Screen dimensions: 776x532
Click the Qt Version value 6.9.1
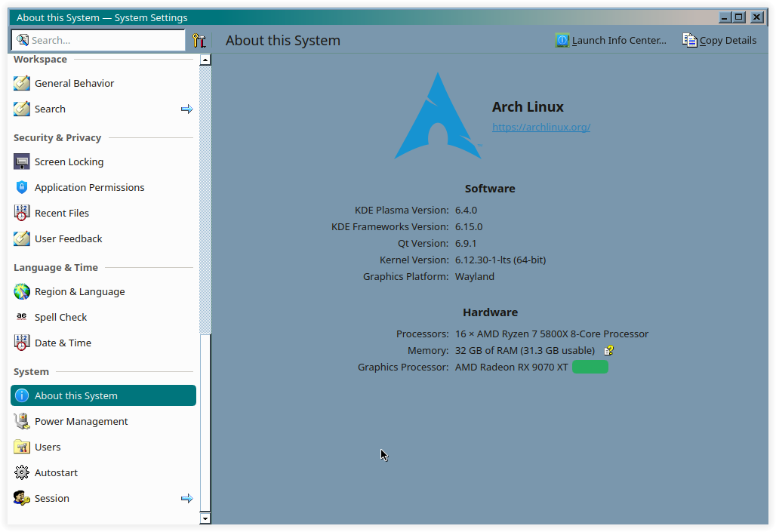pos(466,244)
